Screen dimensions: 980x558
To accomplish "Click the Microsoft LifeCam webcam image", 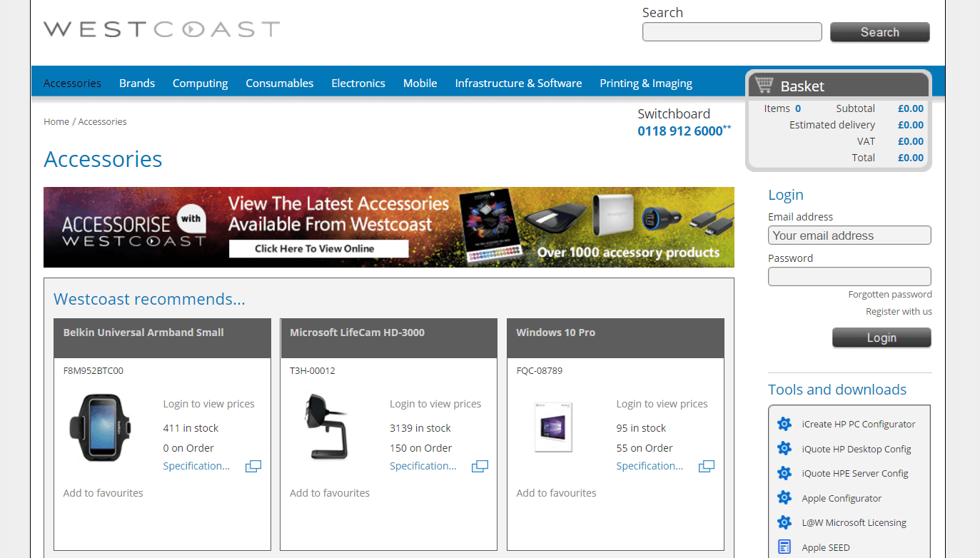I will click(x=328, y=426).
